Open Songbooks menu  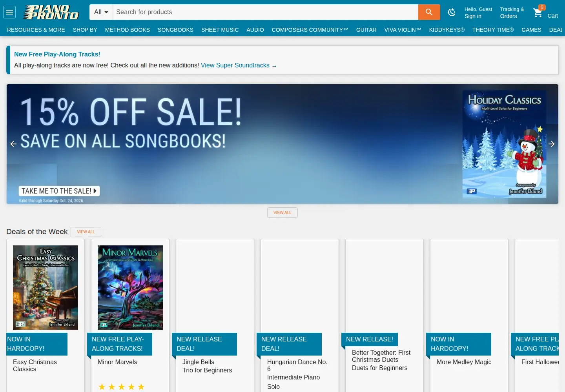coord(175,30)
